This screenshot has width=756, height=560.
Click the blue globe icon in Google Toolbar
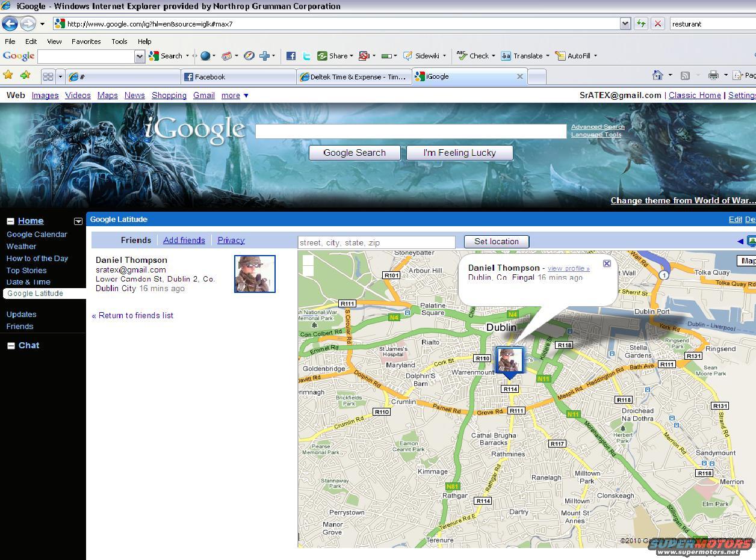pos(205,56)
